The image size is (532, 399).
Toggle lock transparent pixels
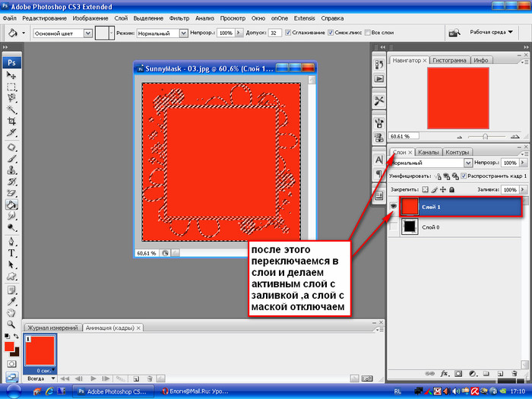[x=425, y=190]
